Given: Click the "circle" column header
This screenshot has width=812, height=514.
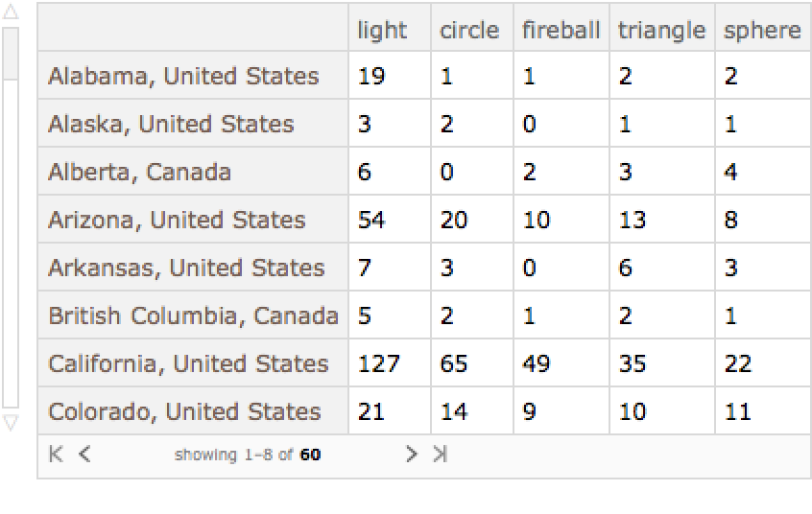Looking at the screenshot, I should pyautogui.click(x=469, y=30).
